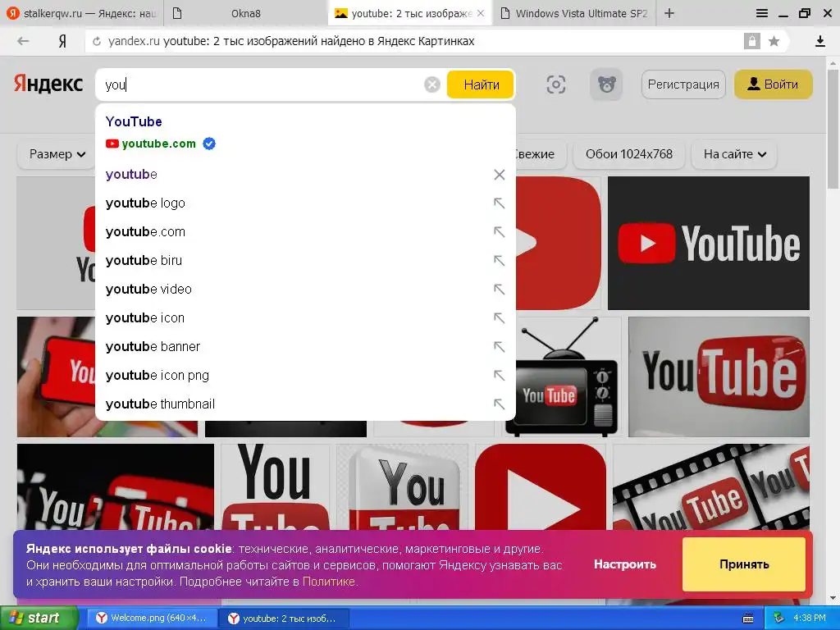Open the keyboard icon in system tray
This screenshot has height=630, width=840.
[748, 619]
